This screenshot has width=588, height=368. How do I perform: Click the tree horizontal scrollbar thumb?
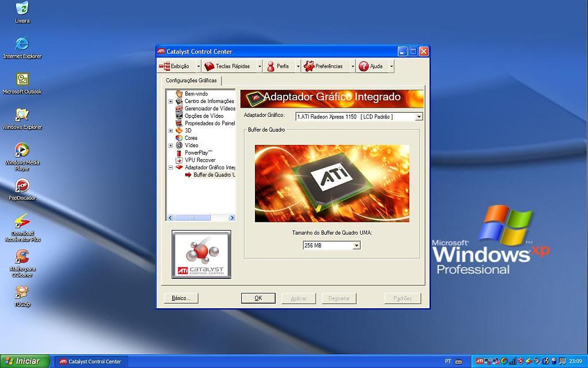click(193, 218)
